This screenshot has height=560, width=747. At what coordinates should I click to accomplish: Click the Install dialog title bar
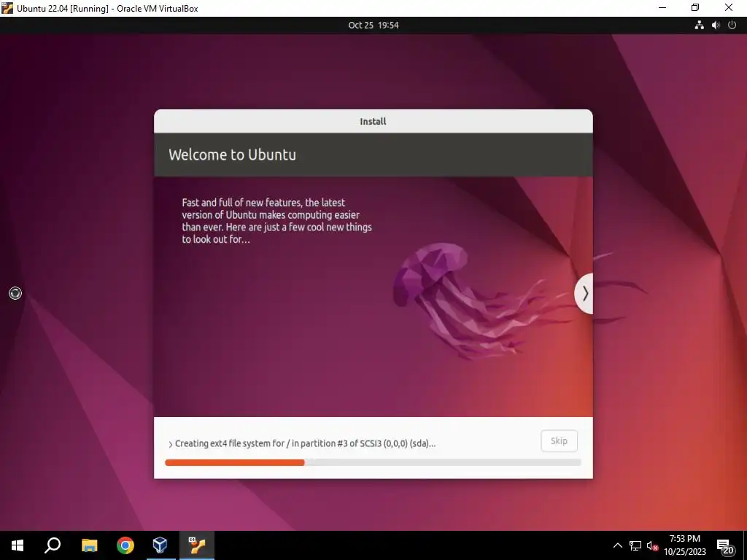[373, 122]
